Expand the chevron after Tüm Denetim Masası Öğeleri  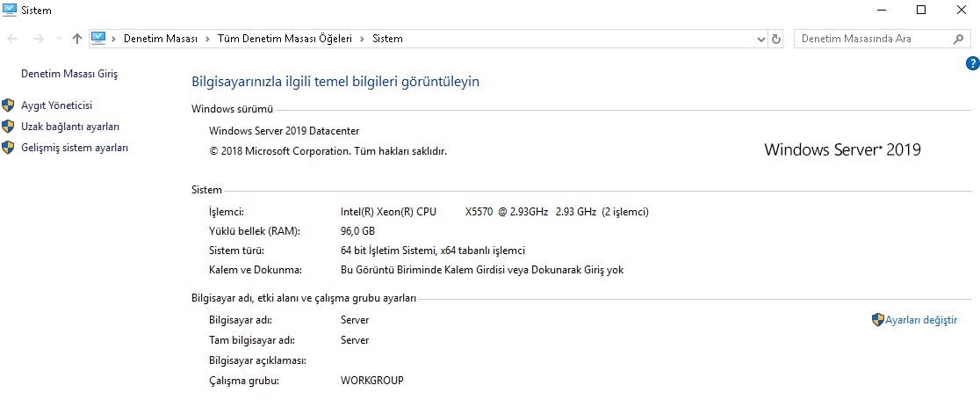tap(363, 39)
